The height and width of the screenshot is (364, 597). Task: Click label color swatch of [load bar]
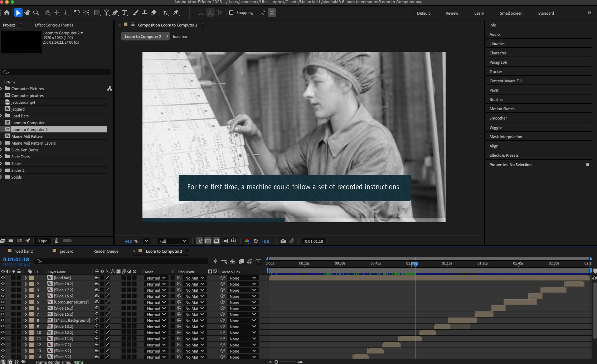(x=31, y=278)
